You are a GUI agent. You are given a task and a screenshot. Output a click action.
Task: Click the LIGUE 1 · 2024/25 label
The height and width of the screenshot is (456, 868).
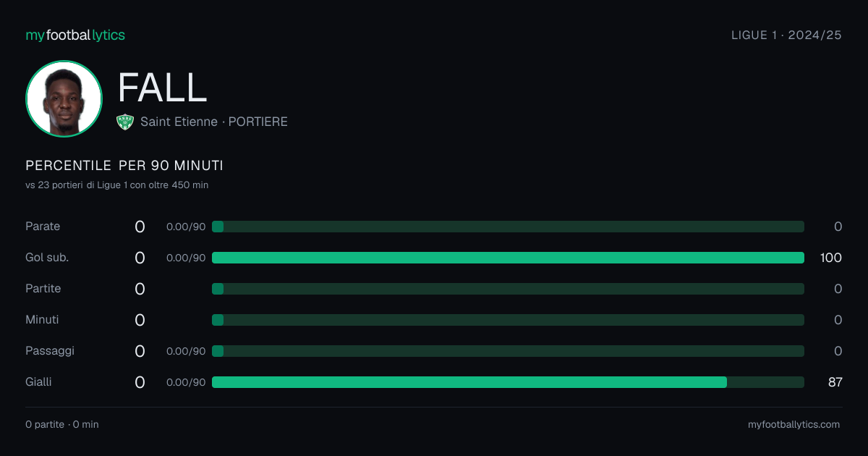[x=786, y=35]
